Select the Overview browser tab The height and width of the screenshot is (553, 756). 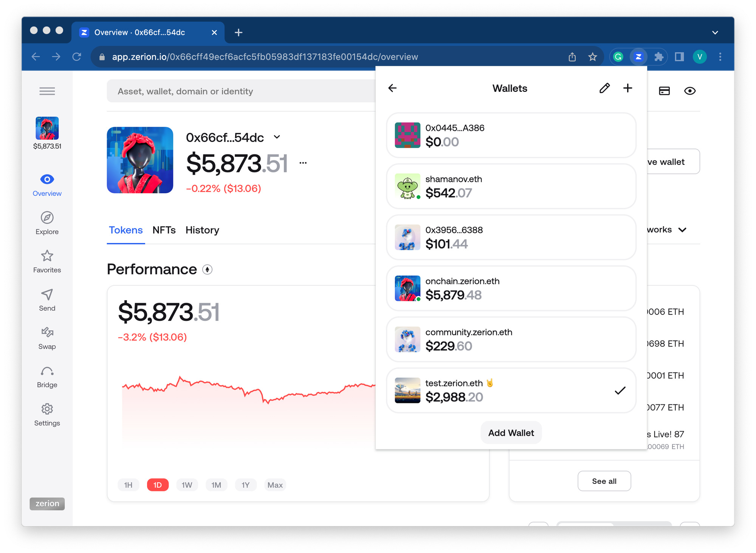148,33
